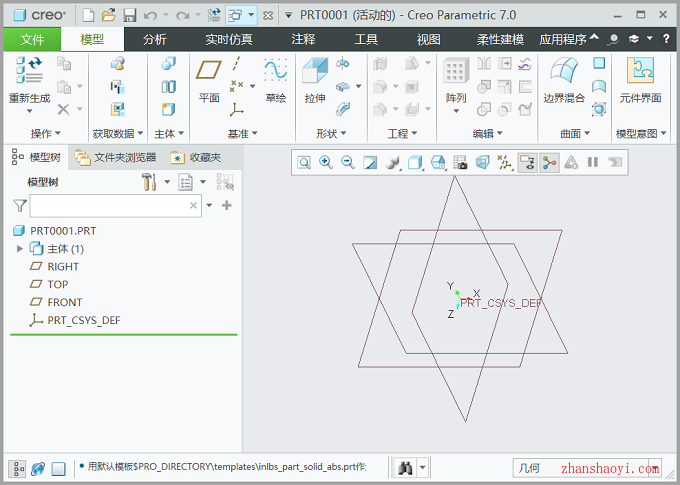Image resolution: width=680 pixels, height=485 pixels.
Task: Click the binoculars search icon
Action: tap(405, 468)
